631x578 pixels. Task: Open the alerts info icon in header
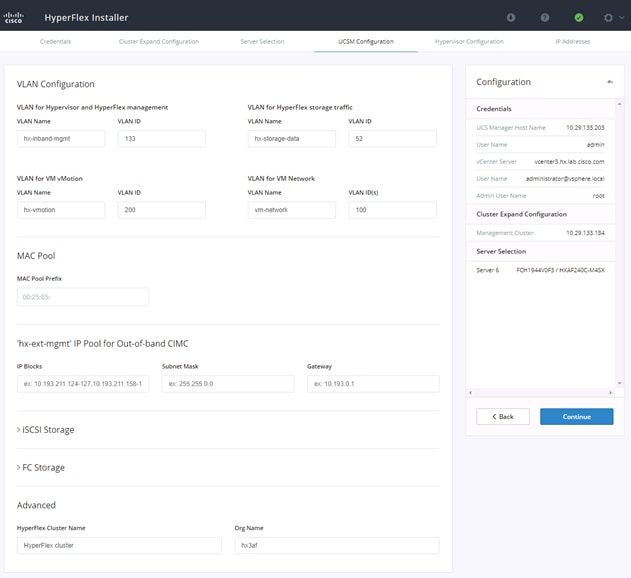coord(511,17)
